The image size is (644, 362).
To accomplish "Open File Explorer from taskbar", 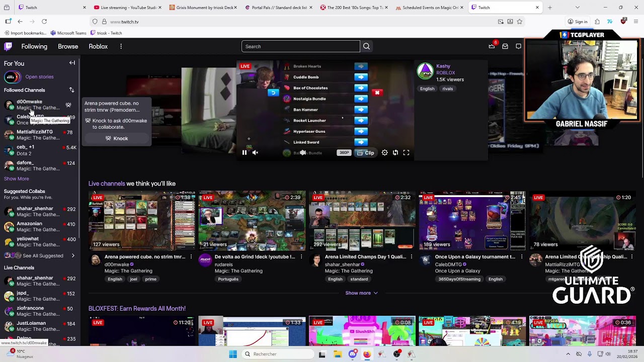I will (338, 354).
